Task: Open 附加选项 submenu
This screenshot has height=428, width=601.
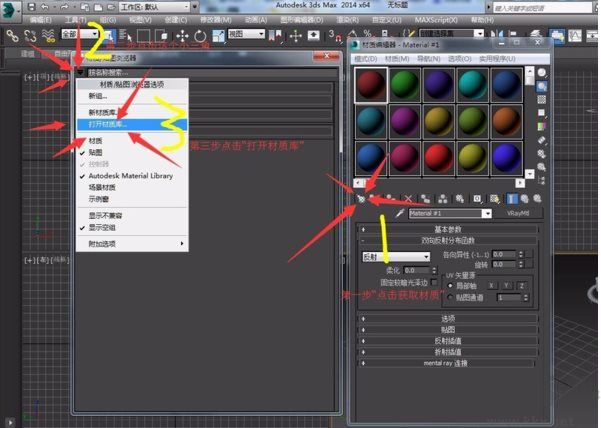Action: pyautogui.click(x=132, y=244)
